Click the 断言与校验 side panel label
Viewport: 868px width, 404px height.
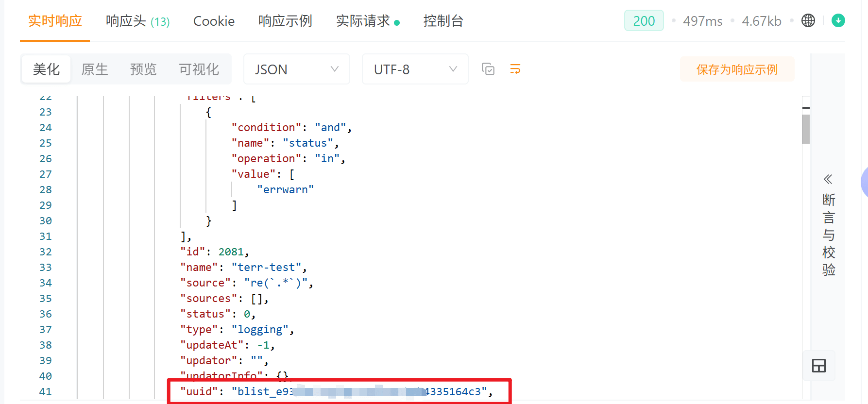tap(829, 235)
